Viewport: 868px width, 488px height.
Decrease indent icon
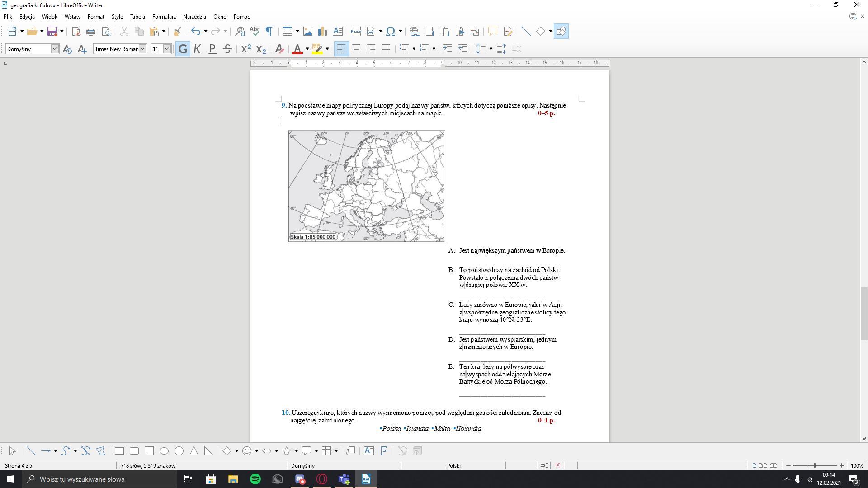click(462, 49)
